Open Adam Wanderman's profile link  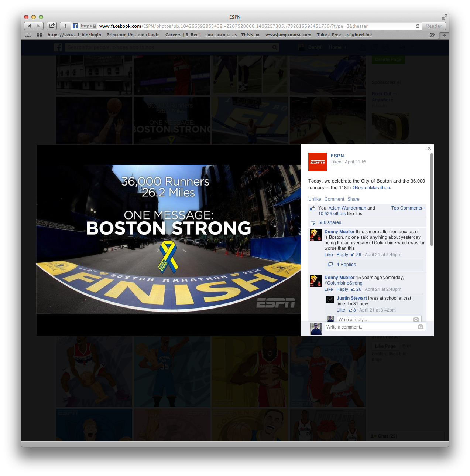(x=347, y=208)
